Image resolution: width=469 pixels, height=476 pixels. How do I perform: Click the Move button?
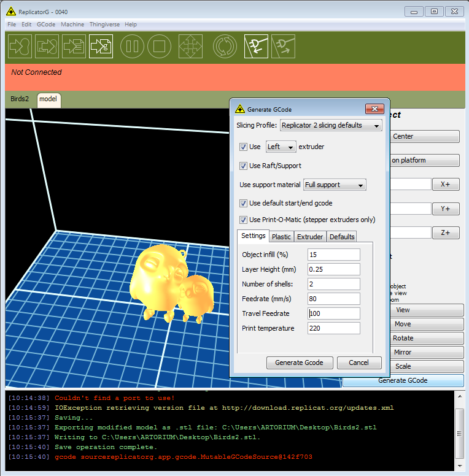427,324
